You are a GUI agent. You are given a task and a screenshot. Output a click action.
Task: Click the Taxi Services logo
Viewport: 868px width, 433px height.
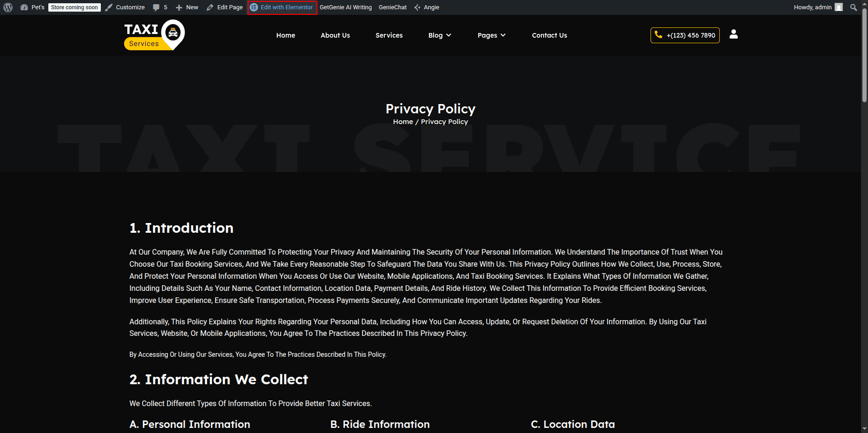click(x=154, y=35)
